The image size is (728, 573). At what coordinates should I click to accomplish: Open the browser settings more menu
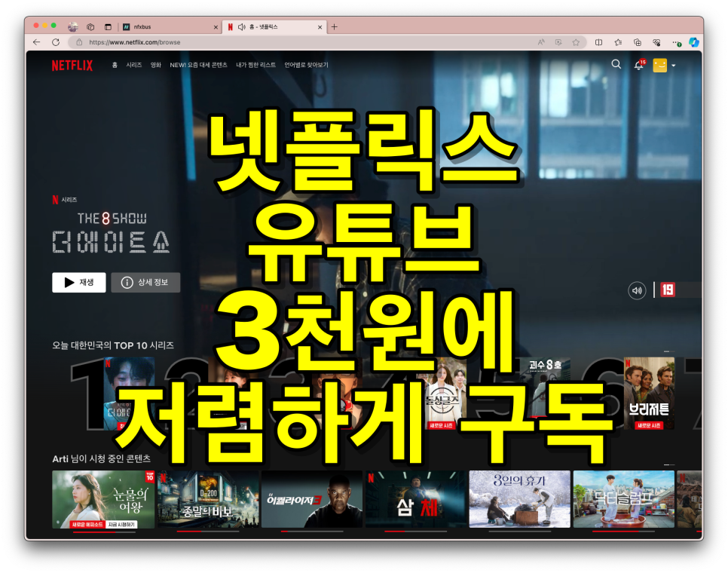coord(675,42)
